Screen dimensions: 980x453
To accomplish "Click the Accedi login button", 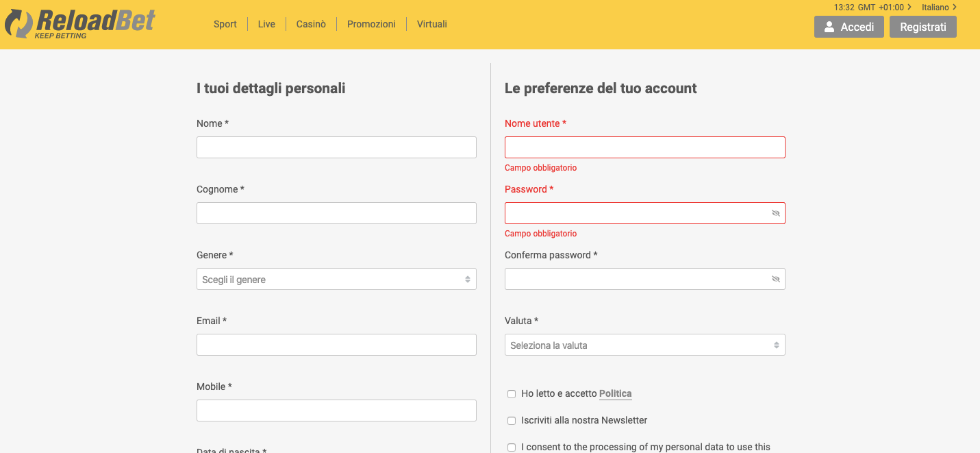I will tap(849, 27).
